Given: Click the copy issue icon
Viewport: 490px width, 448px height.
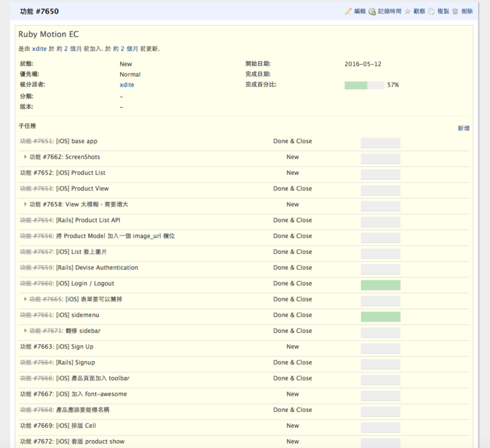Looking at the screenshot, I should [432, 12].
